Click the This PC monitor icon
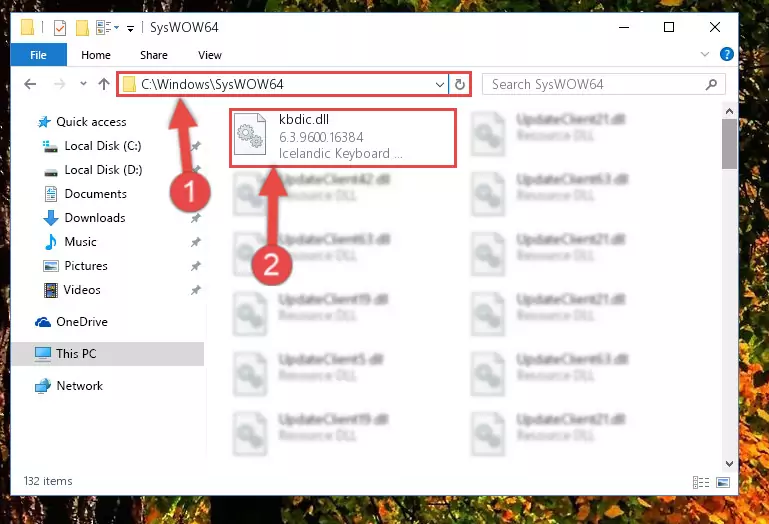The height and width of the screenshot is (524, 769). [43, 354]
